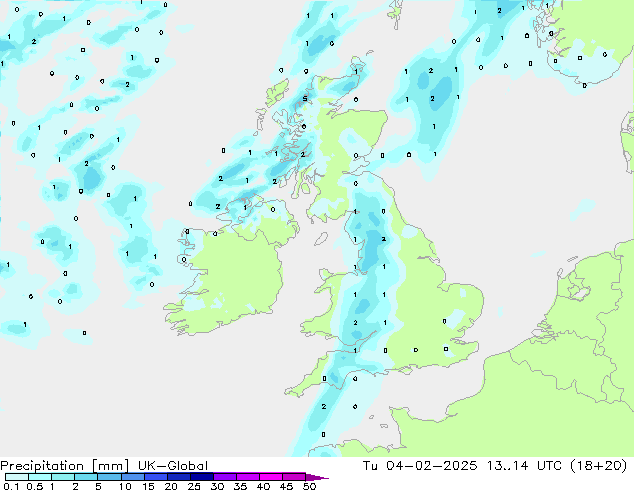
Task: Click the '13..14 UTC' time text
Action: pos(524,466)
